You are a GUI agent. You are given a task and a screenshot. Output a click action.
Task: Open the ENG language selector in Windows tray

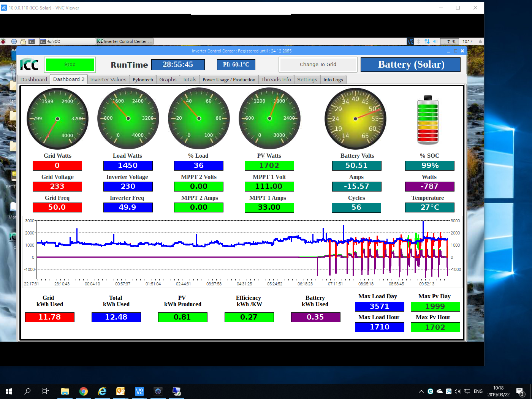click(478, 391)
